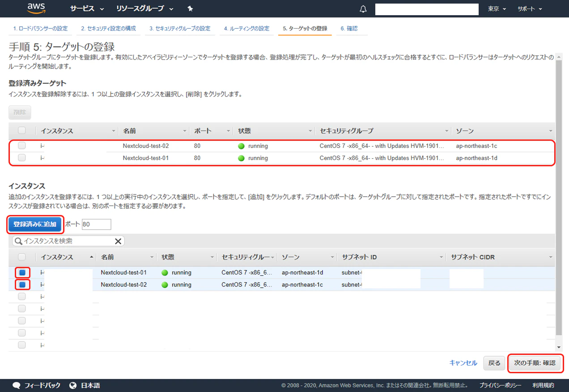Click 日本語 language selector

pyautogui.click(x=90, y=385)
